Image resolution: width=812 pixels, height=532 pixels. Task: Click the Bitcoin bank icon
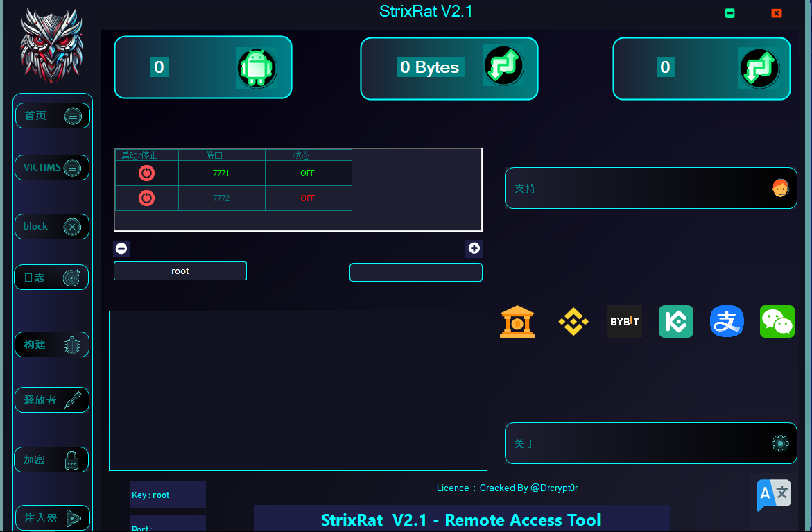(x=517, y=322)
